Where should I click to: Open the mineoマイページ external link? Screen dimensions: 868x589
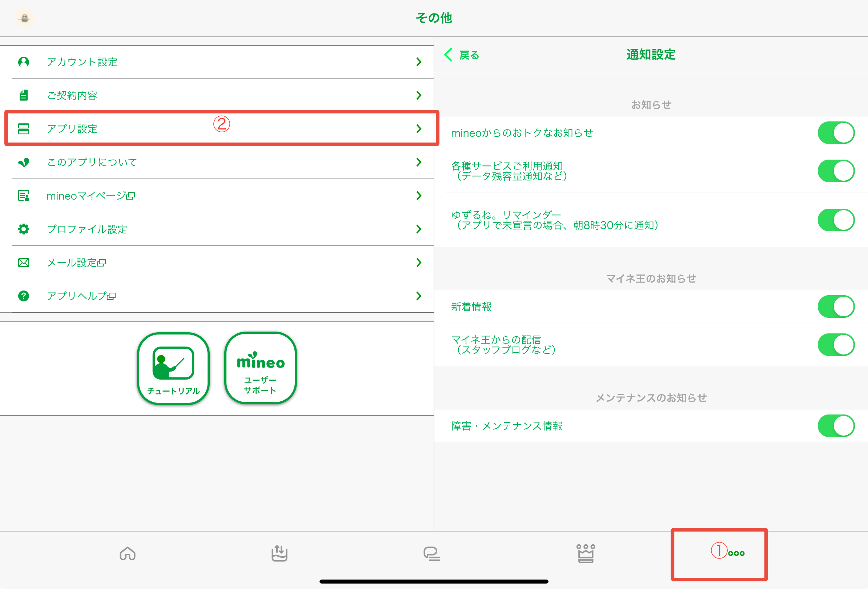point(91,196)
